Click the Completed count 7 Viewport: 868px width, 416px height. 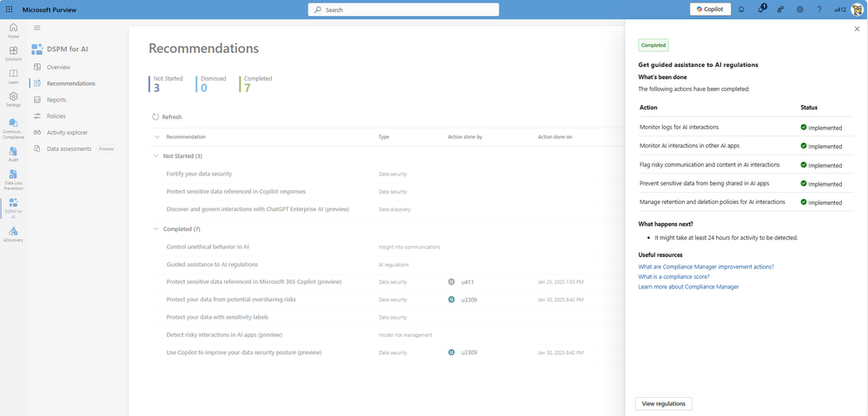point(247,88)
